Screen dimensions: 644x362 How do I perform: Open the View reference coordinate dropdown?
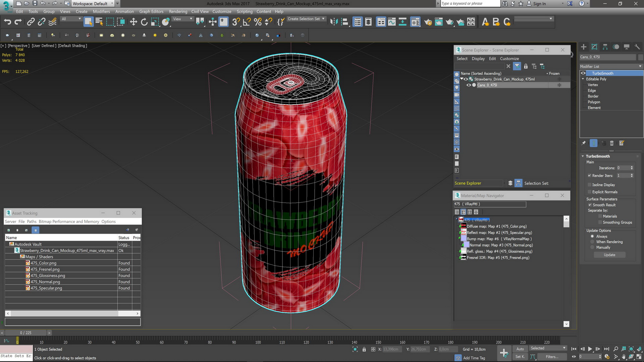(x=182, y=19)
